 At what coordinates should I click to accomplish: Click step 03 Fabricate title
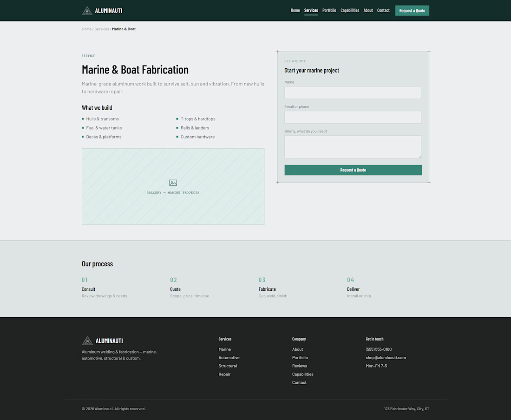pos(267,289)
